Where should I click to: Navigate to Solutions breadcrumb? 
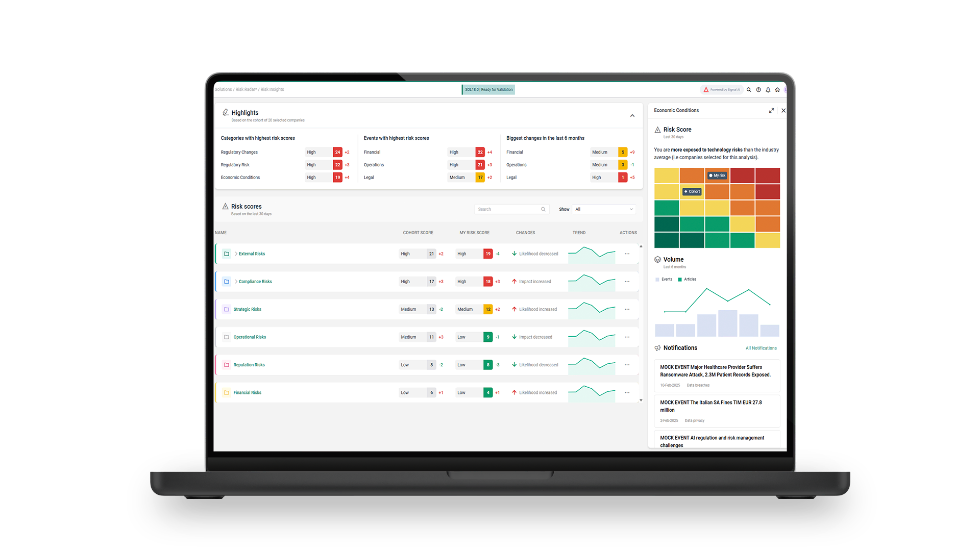point(223,90)
